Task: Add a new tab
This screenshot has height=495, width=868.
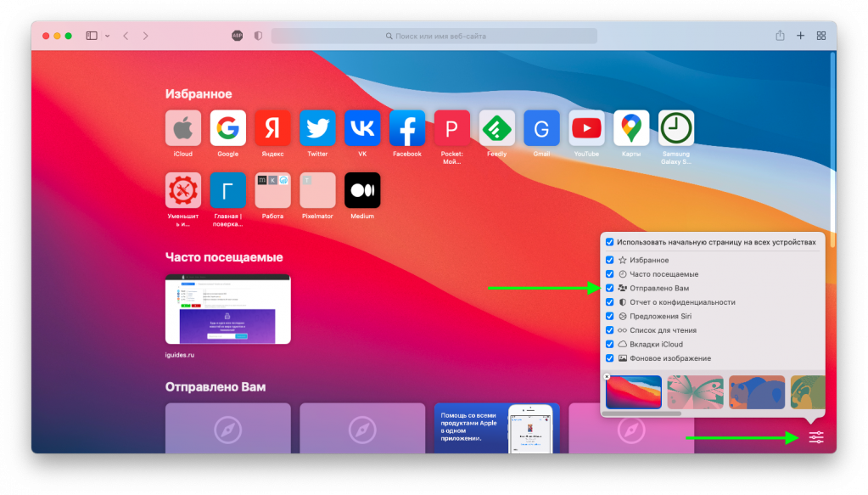Action: [800, 36]
